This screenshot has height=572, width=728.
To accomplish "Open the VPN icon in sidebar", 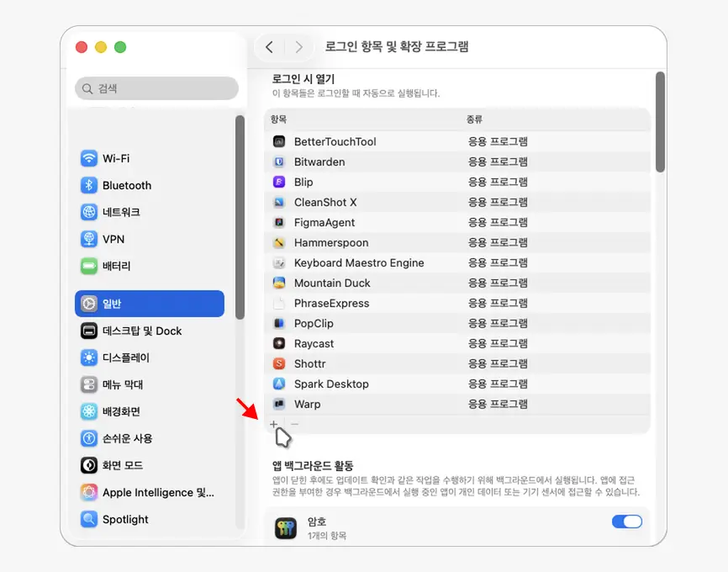I will [x=88, y=239].
